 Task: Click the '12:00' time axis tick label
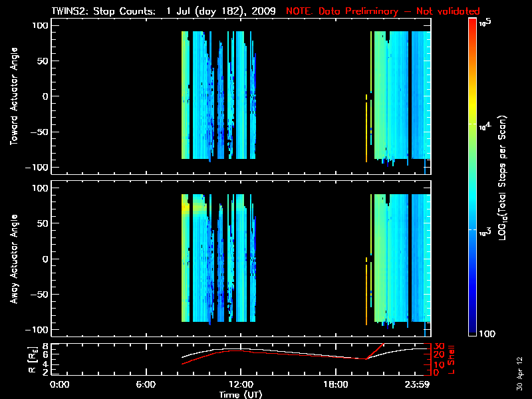[x=240, y=385]
